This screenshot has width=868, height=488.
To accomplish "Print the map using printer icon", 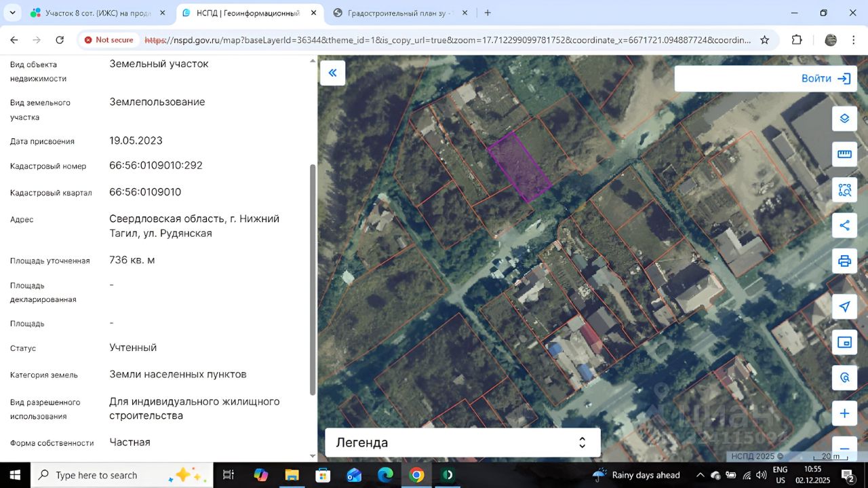I will pos(844,261).
